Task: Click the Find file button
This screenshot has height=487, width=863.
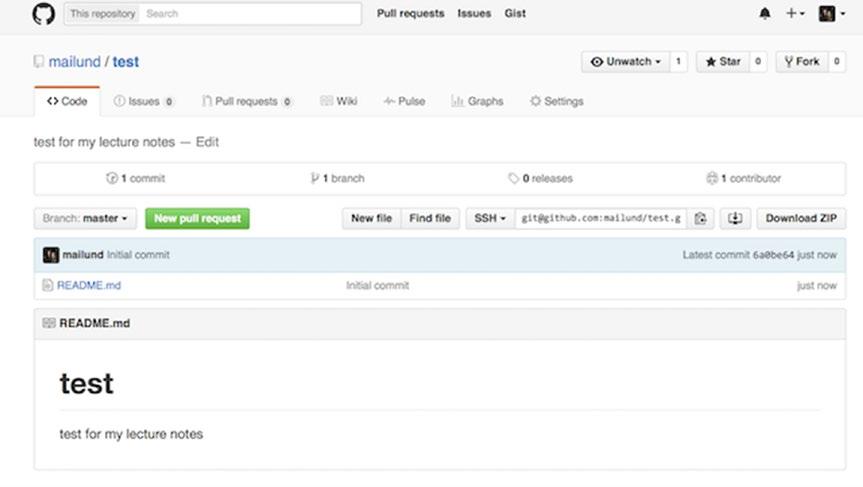Action: click(x=430, y=218)
